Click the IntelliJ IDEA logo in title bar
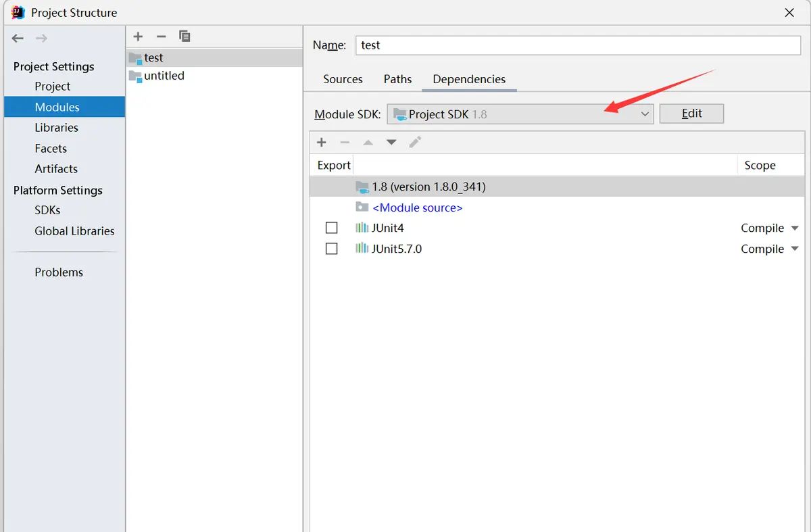Viewport: 811px width, 532px height. coord(18,12)
